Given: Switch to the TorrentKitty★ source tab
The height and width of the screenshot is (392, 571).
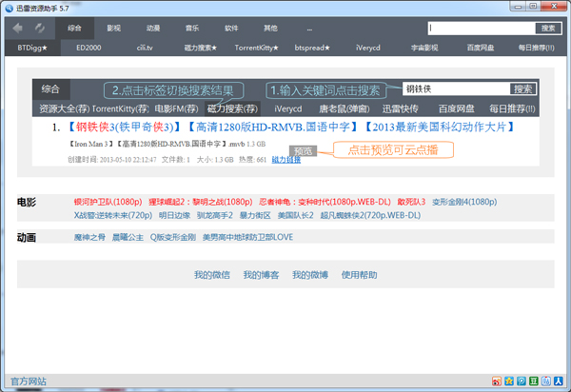Looking at the screenshot, I should tap(256, 48).
